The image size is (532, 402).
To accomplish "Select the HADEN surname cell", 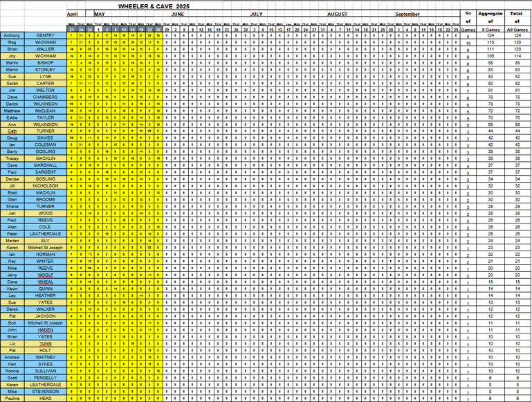I will click(46, 330).
